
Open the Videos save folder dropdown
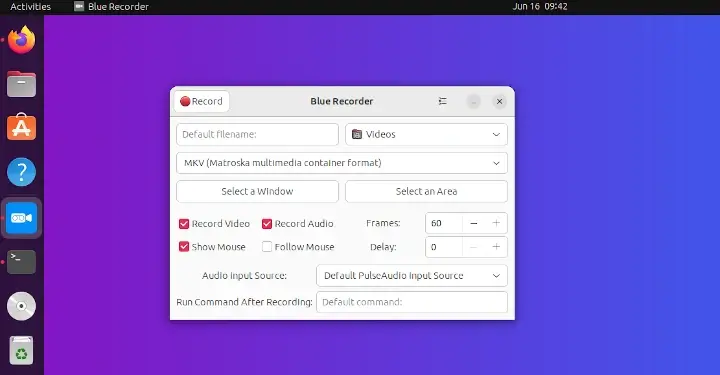[426, 134]
